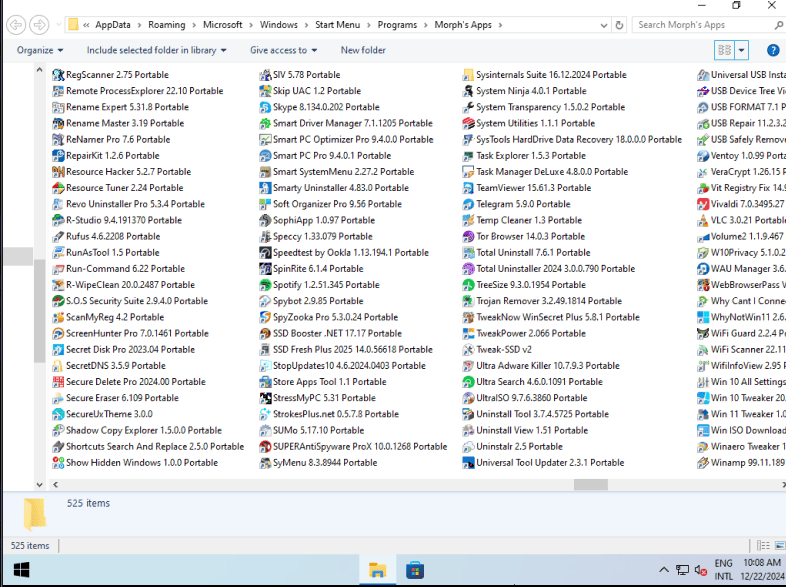786x587 pixels.
Task: Open Include selected folder in library menu
Action: [x=156, y=50]
